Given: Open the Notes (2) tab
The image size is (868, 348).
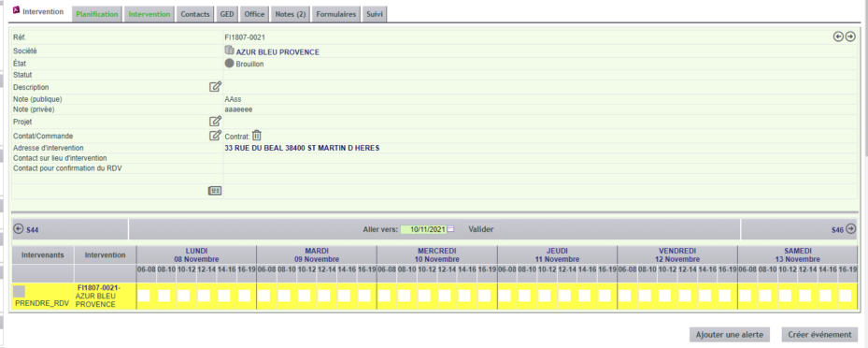Looking at the screenshot, I should tap(291, 14).
